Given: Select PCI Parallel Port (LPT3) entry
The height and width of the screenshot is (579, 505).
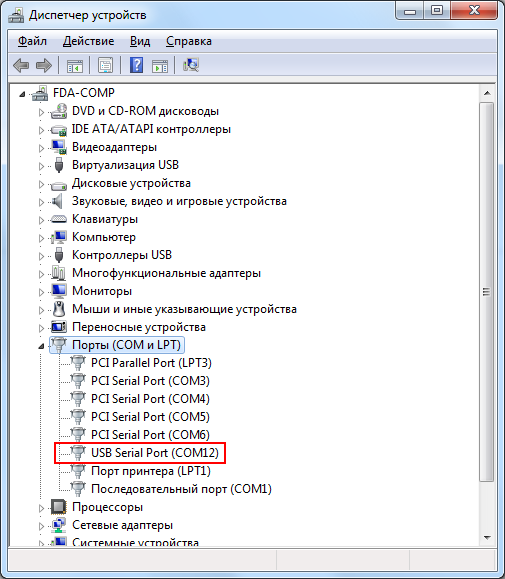Looking at the screenshot, I should pyautogui.click(x=151, y=363).
